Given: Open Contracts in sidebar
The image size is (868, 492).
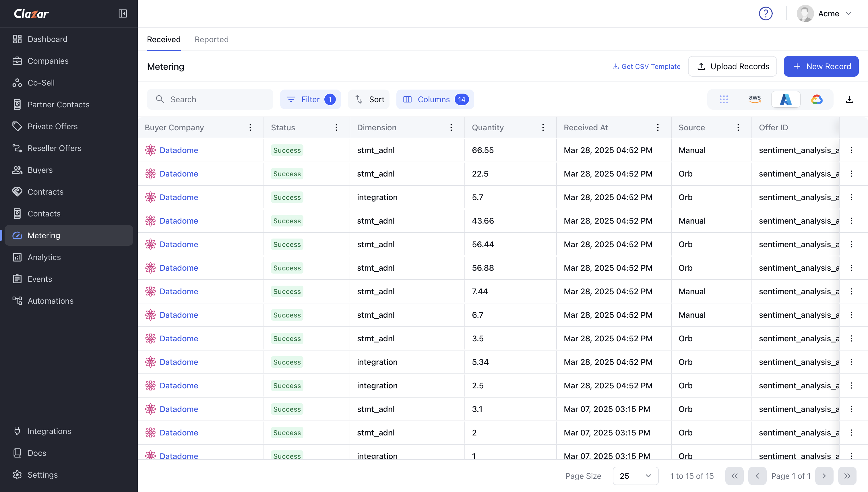Looking at the screenshot, I should pos(69,191).
